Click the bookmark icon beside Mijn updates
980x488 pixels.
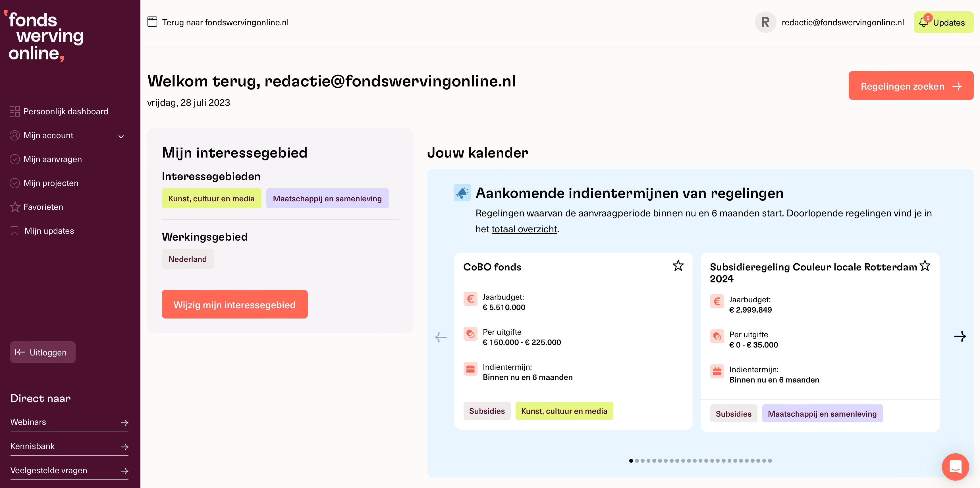[x=14, y=231]
